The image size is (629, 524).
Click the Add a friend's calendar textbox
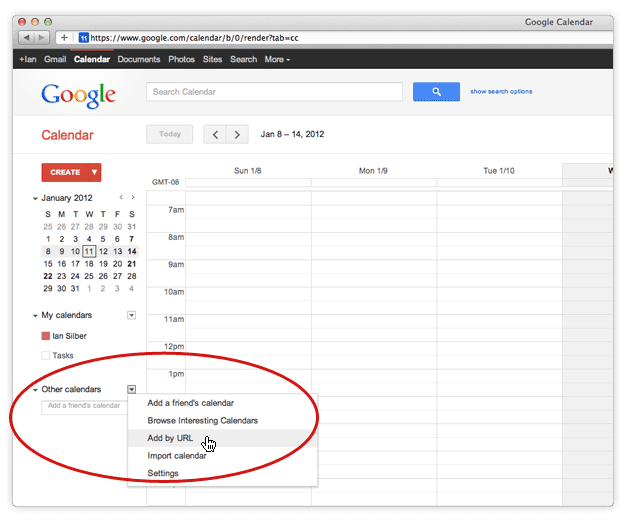click(84, 406)
